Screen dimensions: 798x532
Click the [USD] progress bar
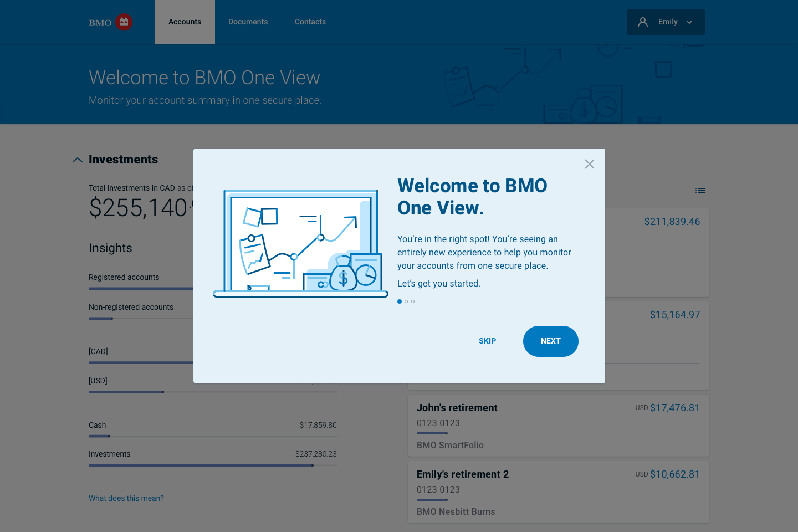[x=213, y=392]
